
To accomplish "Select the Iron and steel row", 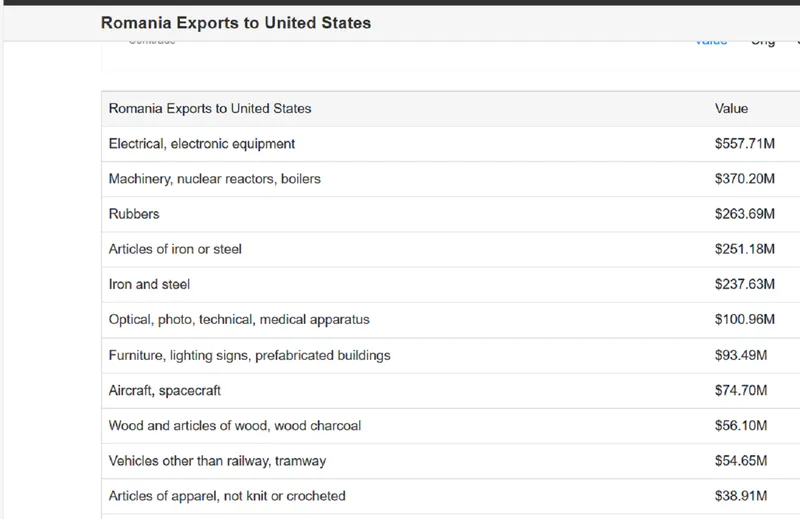I will coord(149,284).
